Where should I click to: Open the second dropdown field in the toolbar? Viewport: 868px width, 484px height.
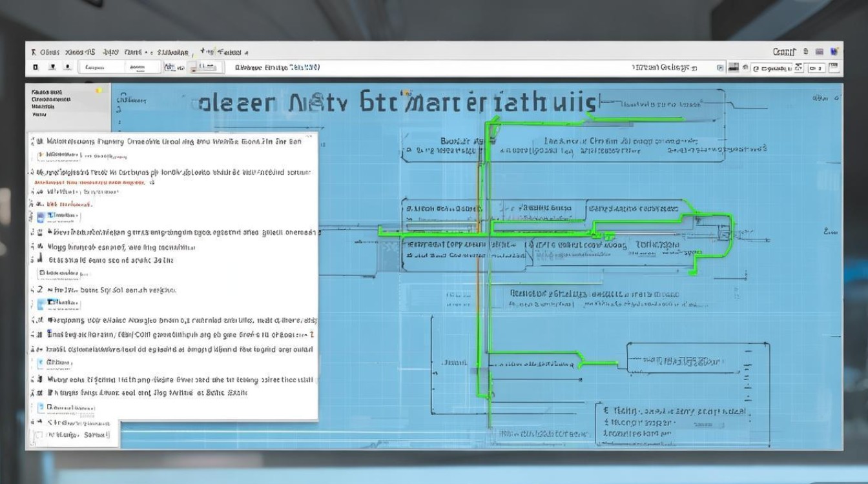click(x=141, y=67)
